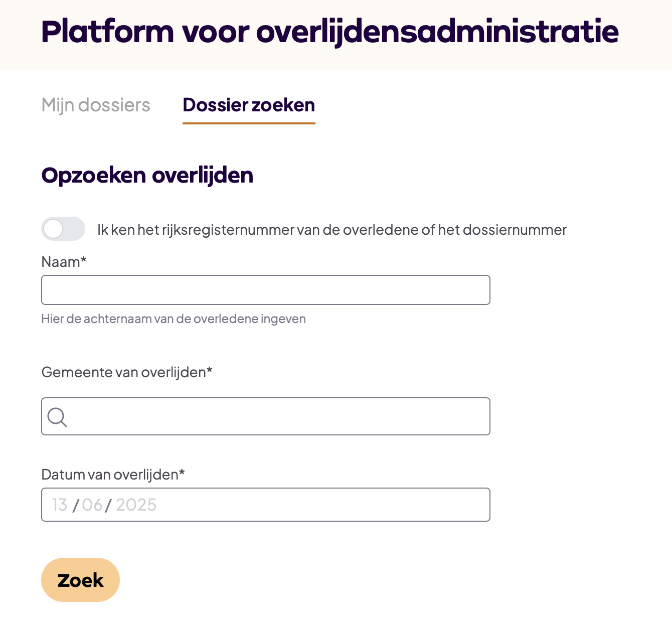Image resolution: width=672 pixels, height=621 pixels.
Task: Click the magnifier icon in Gemeente field
Action: 57,417
